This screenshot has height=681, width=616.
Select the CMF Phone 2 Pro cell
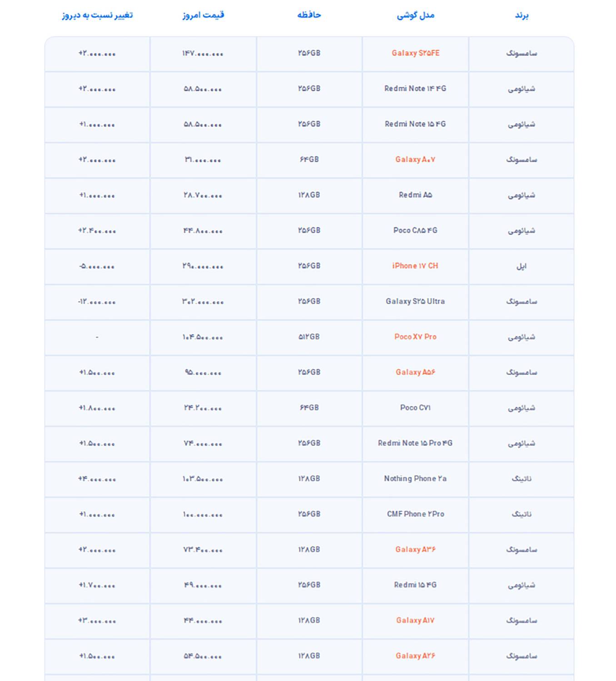pyautogui.click(x=415, y=514)
